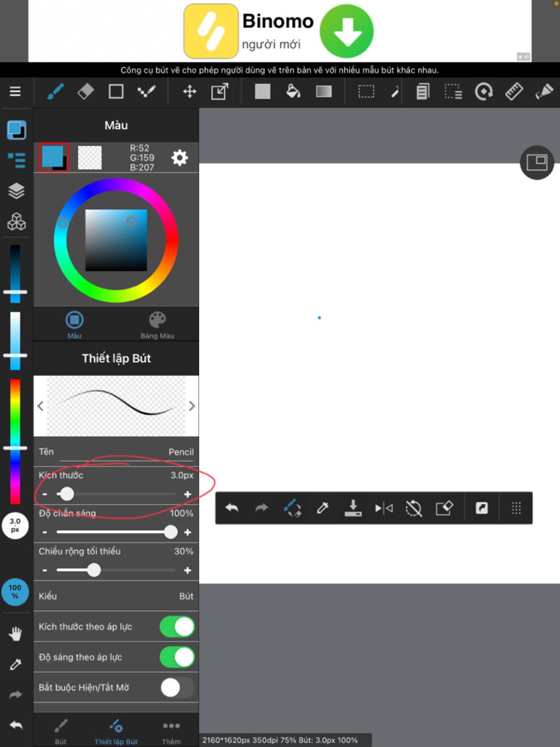Select the hand pan tool
Image resolution: width=560 pixels, height=747 pixels.
16,634
